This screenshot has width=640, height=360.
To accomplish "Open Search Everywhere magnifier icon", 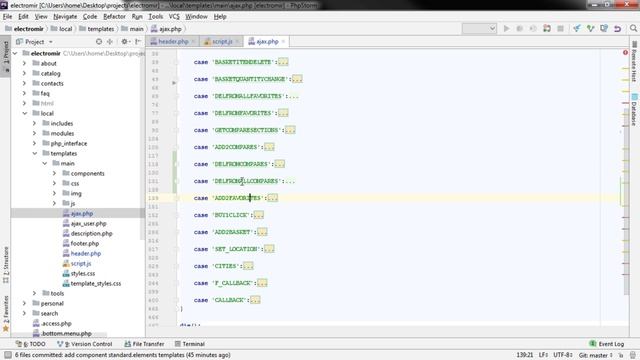I will click(x=633, y=28).
